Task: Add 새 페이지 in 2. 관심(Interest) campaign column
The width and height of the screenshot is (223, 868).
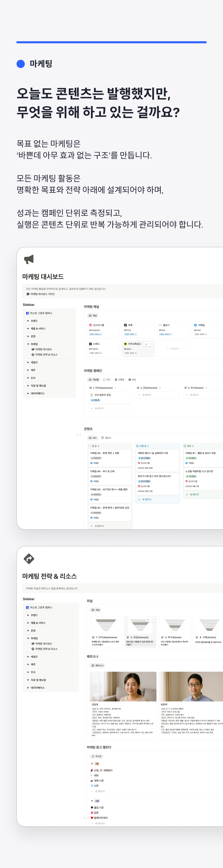Action: coord(157,395)
